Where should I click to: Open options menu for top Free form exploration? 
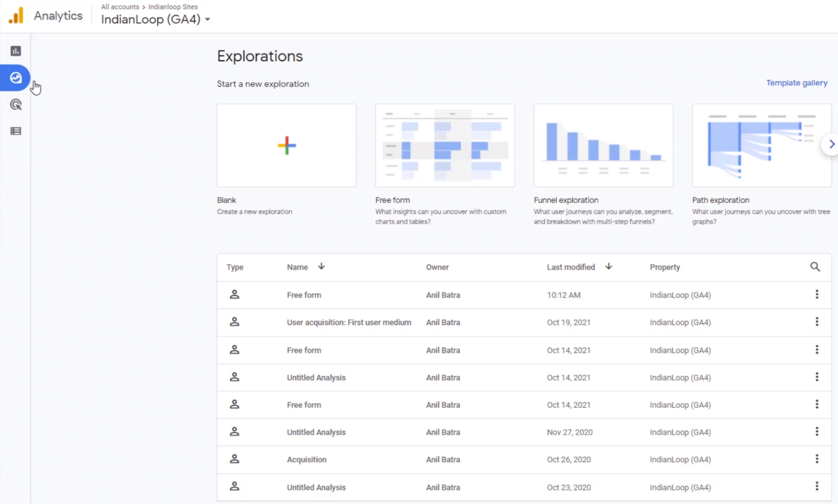(x=817, y=294)
